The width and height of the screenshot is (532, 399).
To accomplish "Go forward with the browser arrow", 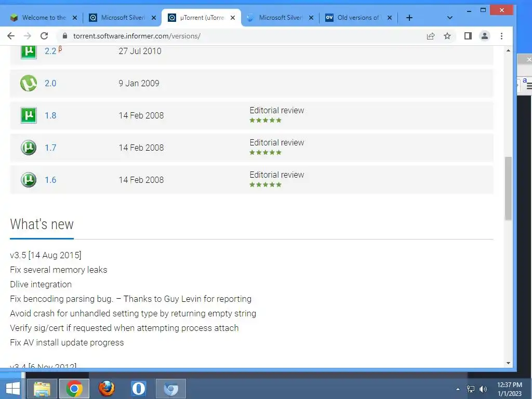I will point(28,36).
